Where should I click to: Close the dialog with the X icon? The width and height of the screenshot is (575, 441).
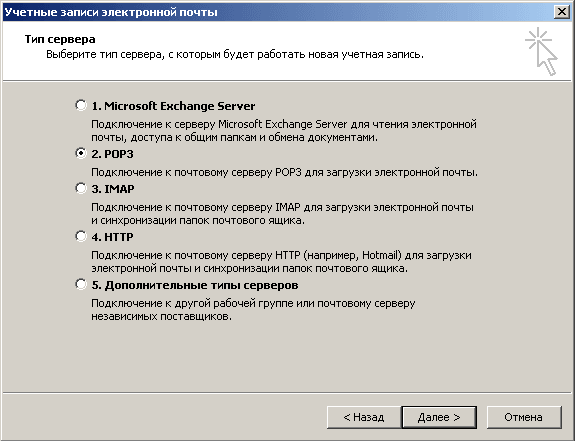(561, 12)
